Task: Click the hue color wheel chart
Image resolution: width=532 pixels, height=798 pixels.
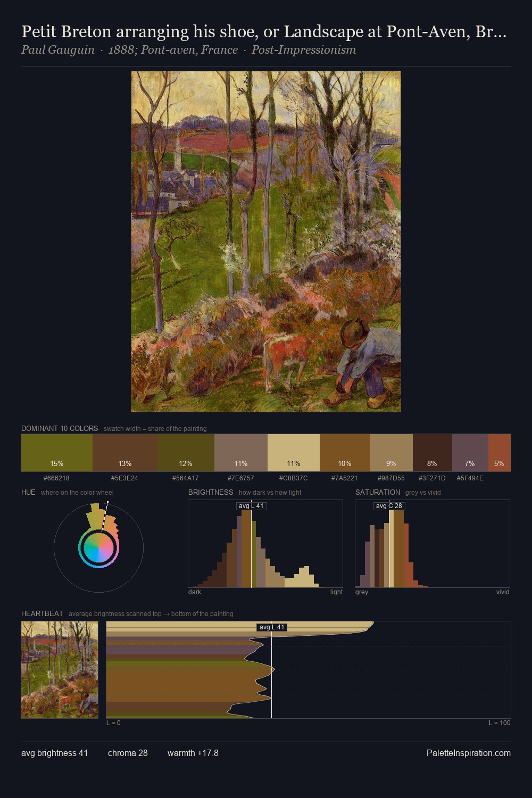Action: pos(98,547)
